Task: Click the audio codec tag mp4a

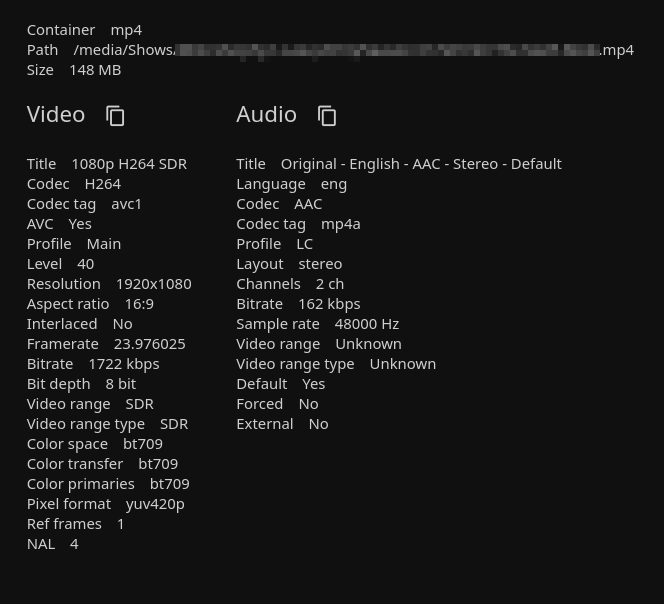Action: click(340, 224)
